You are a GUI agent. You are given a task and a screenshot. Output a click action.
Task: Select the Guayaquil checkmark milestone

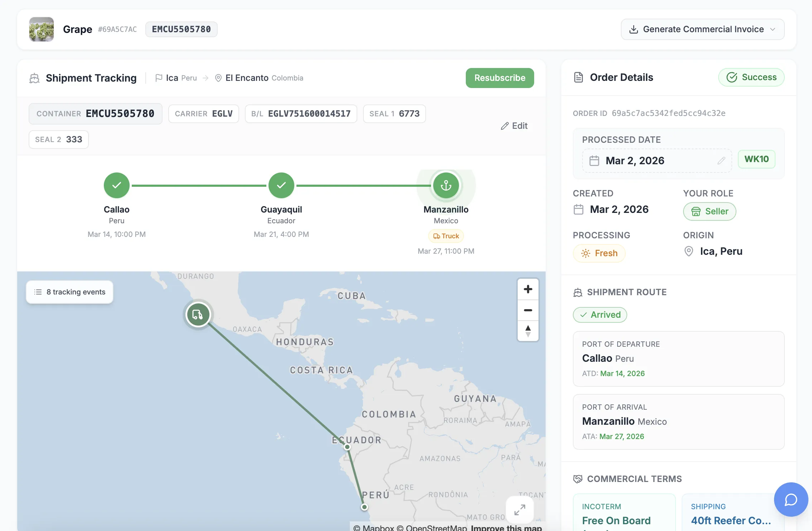tap(281, 185)
